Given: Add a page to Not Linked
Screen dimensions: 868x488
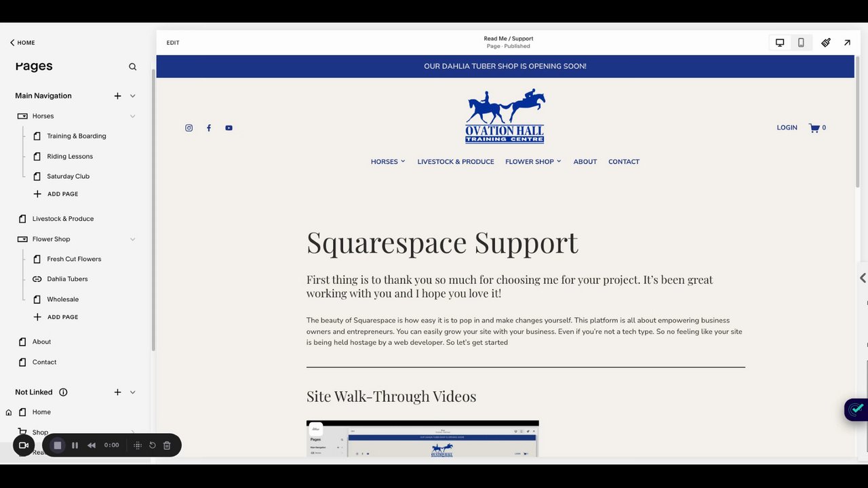Looking at the screenshot, I should pyautogui.click(x=117, y=392).
